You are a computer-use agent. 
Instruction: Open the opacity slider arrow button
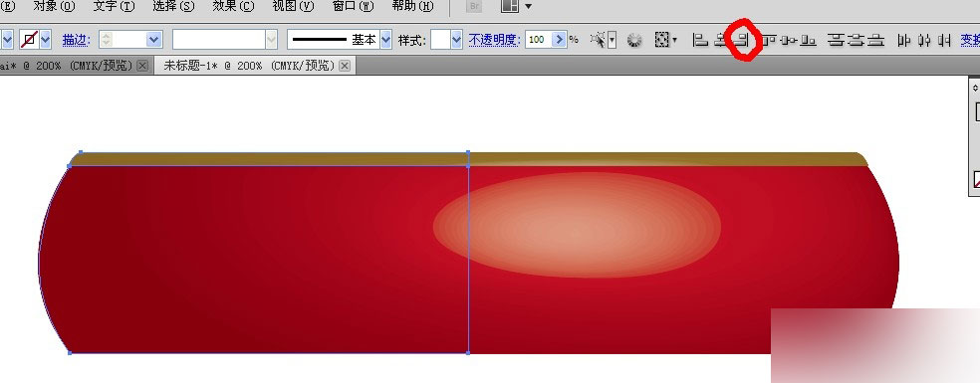(x=560, y=40)
